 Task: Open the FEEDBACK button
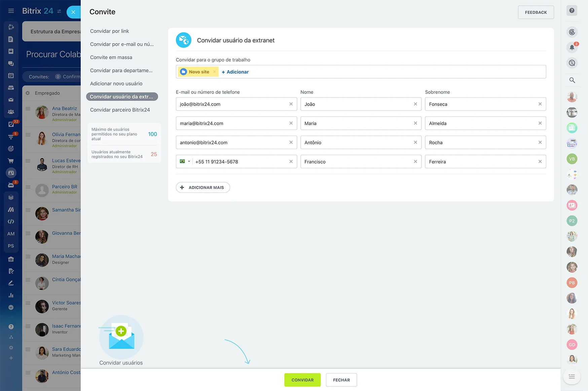[x=536, y=12]
